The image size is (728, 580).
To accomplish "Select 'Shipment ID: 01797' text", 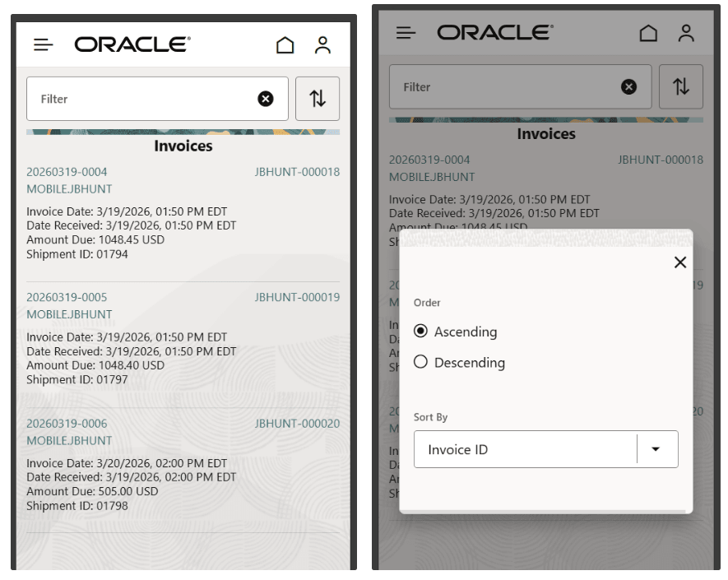I will coord(77,379).
